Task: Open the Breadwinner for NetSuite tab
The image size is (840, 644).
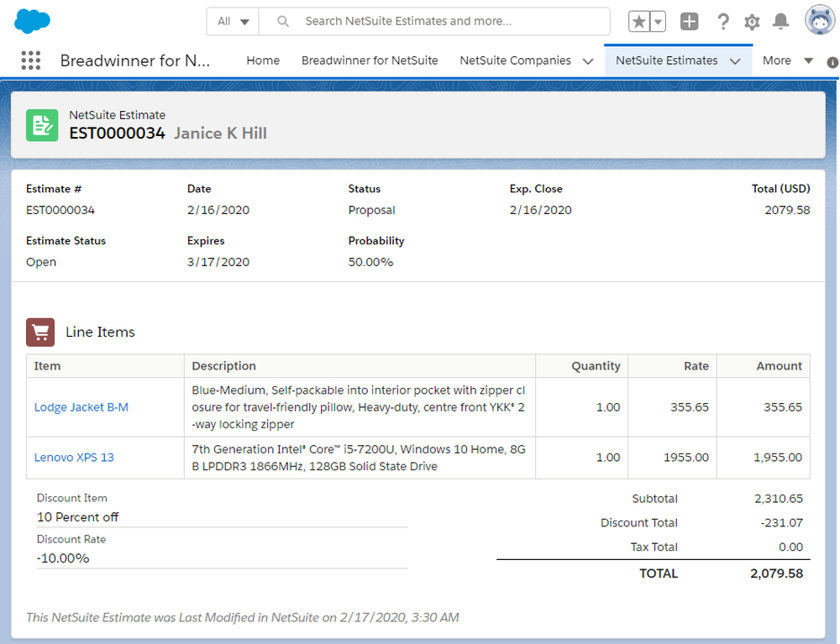Action: pos(370,60)
